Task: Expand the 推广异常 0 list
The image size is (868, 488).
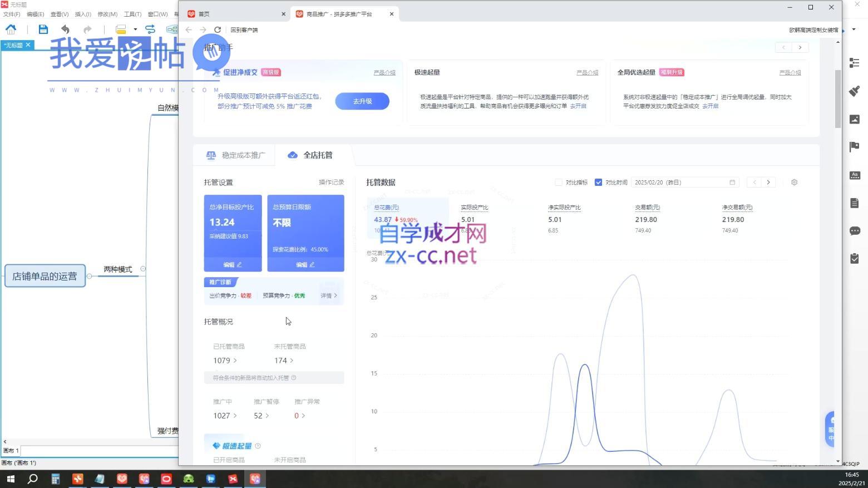Action: coord(300,416)
